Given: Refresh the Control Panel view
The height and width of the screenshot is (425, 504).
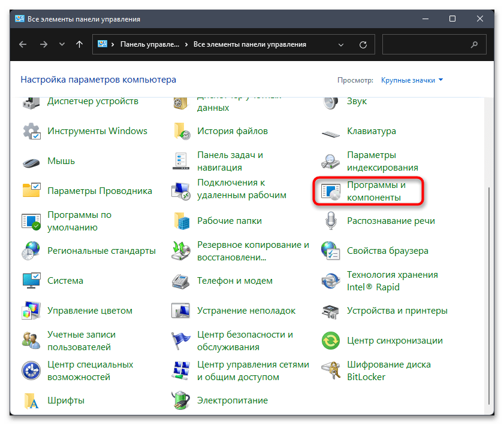Looking at the screenshot, I should [x=363, y=45].
